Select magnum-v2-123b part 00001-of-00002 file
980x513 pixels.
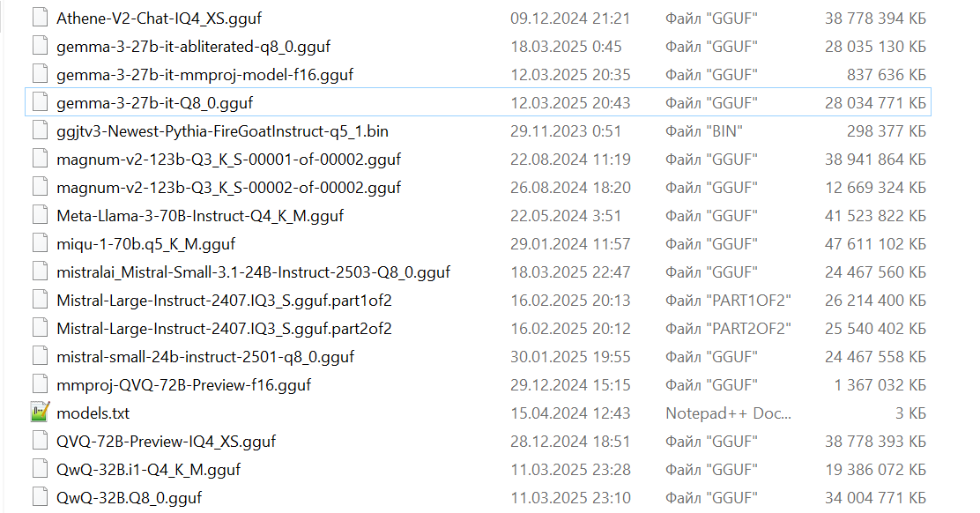coord(229,159)
